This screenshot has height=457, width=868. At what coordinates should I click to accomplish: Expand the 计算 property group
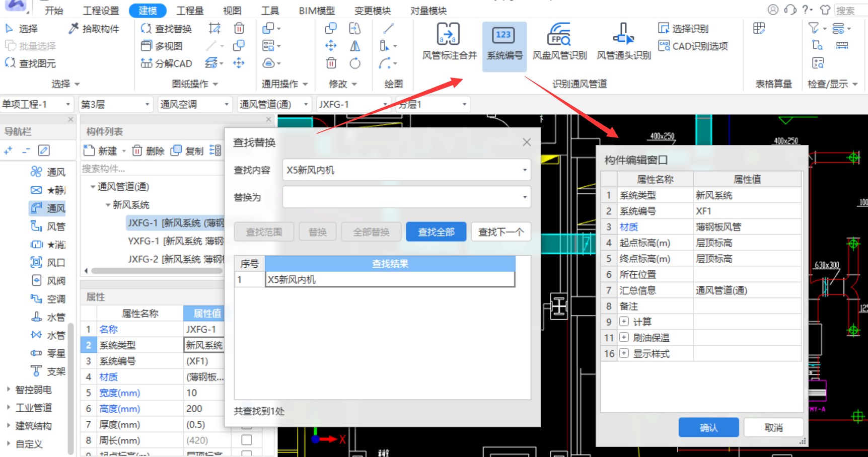[x=624, y=322]
